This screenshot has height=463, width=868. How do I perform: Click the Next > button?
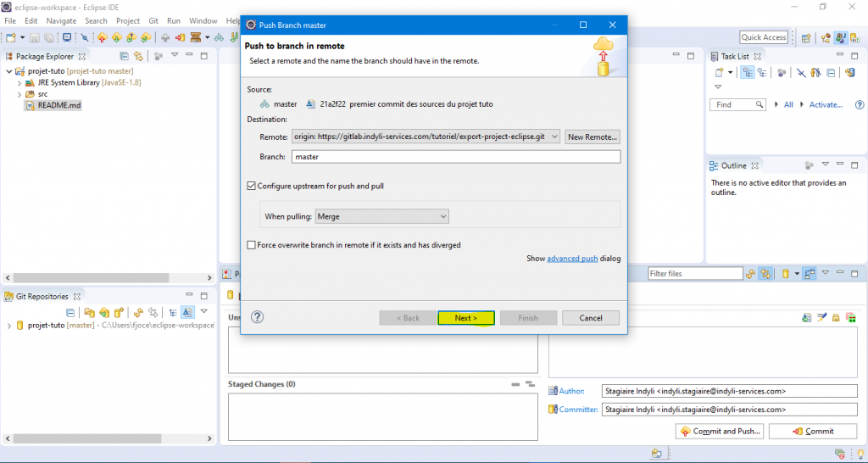(466, 318)
